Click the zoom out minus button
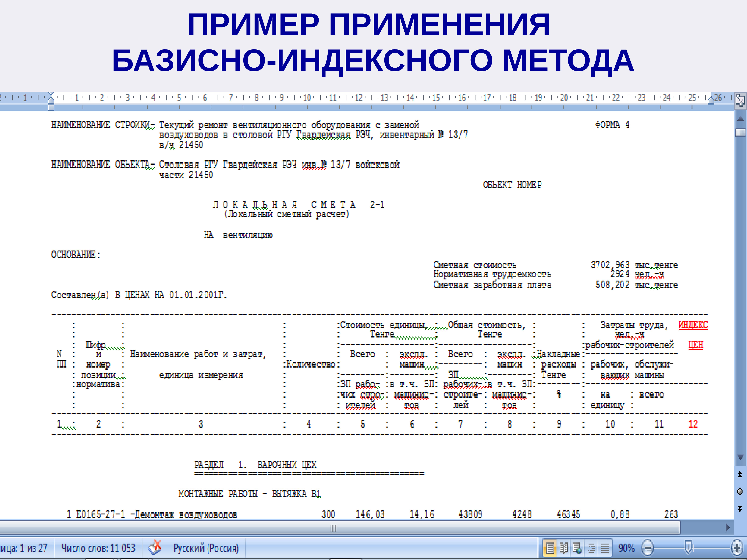Image resolution: width=747 pixels, height=560 pixels. pyautogui.click(x=647, y=548)
